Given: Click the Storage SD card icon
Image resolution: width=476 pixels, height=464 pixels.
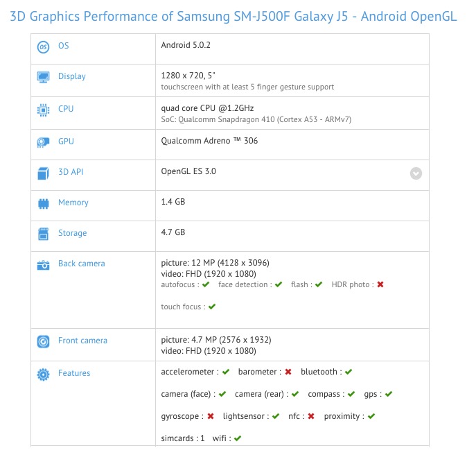Looking at the screenshot, I should click(43, 234).
